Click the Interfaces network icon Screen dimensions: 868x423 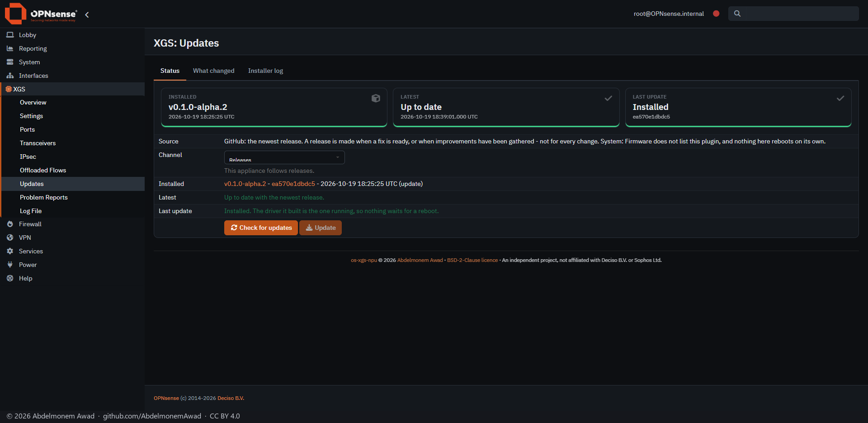10,76
